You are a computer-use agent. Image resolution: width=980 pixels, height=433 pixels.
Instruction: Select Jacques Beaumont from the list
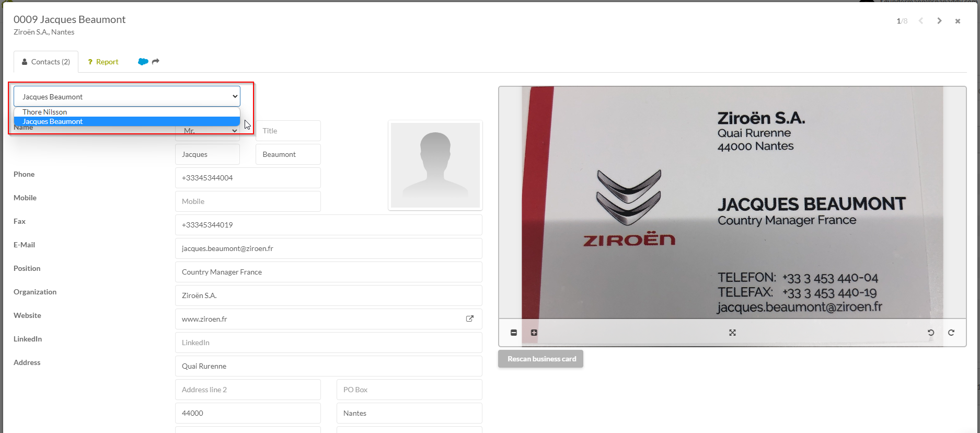pos(127,121)
